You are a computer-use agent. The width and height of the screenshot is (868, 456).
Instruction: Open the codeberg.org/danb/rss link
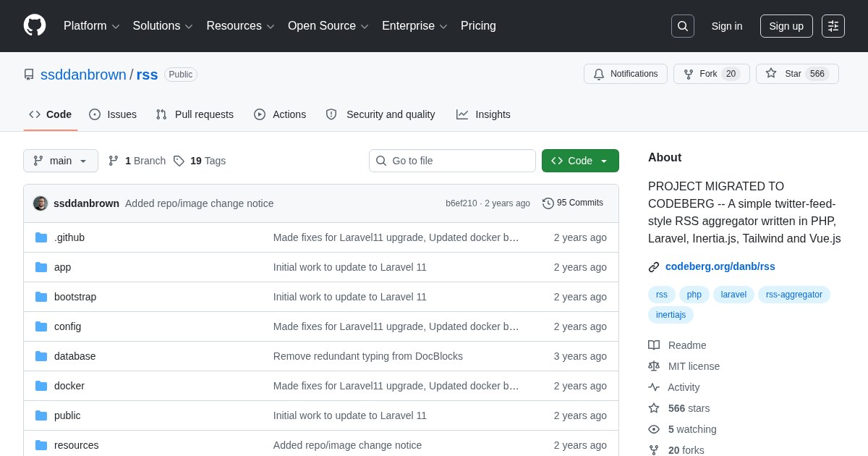(720, 266)
